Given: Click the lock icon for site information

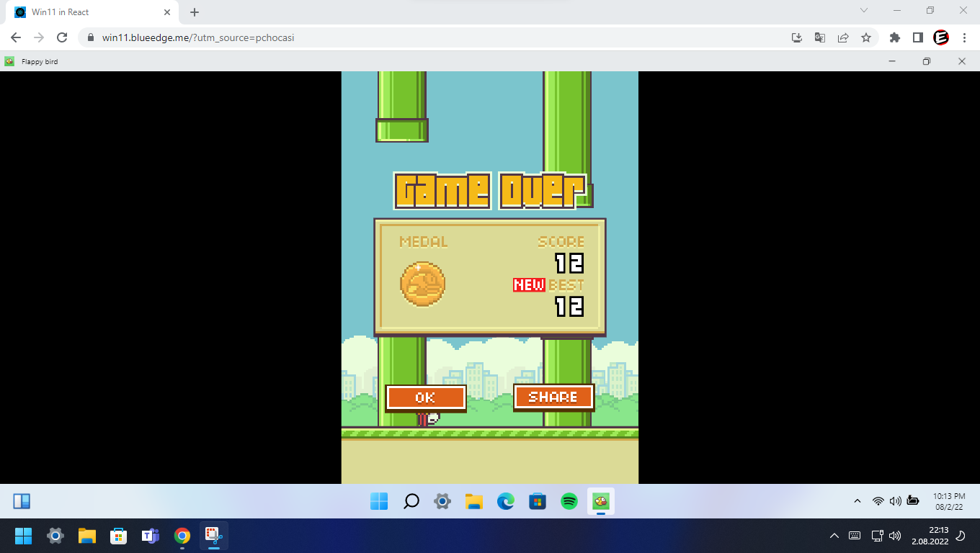Looking at the screenshot, I should [91, 37].
